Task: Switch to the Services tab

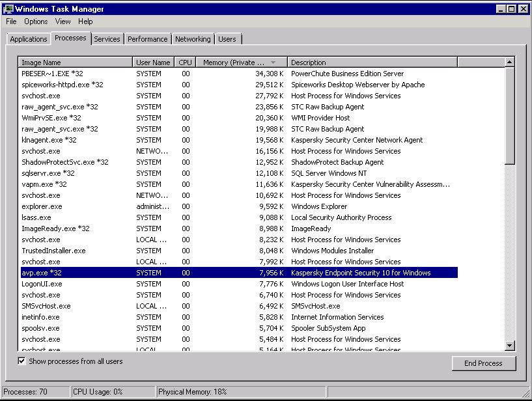Action: pyautogui.click(x=107, y=39)
